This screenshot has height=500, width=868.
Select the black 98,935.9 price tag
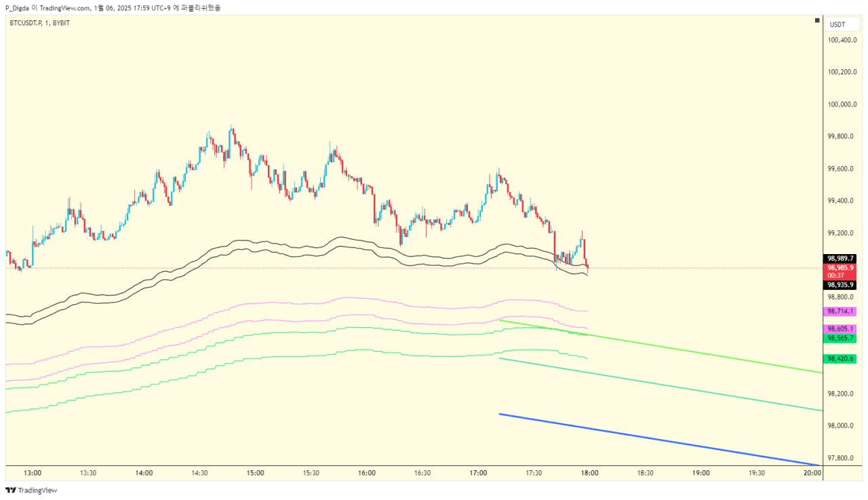click(840, 285)
